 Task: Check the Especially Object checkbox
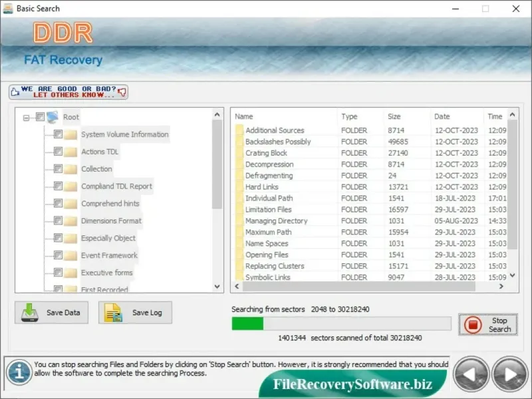click(58, 238)
